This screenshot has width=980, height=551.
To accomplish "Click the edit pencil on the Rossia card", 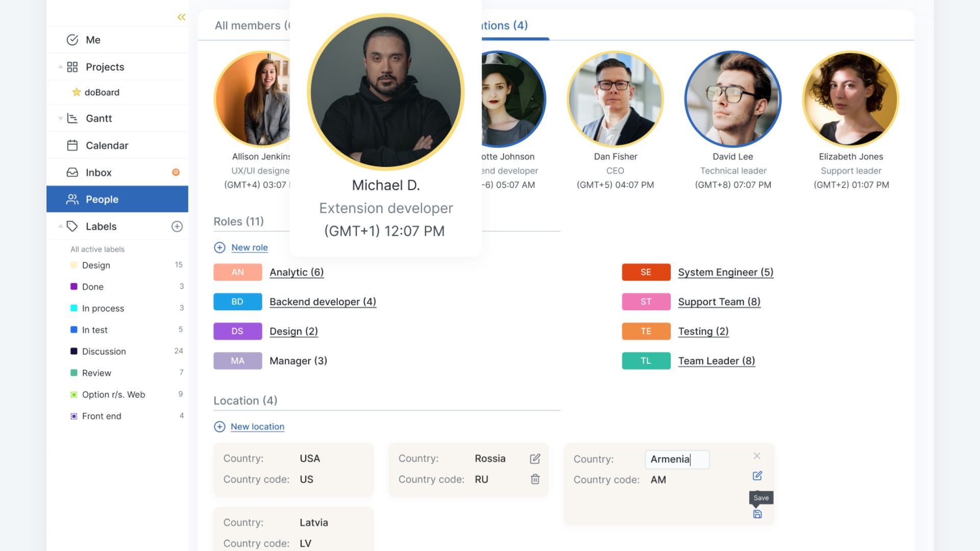I will (534, 459).
